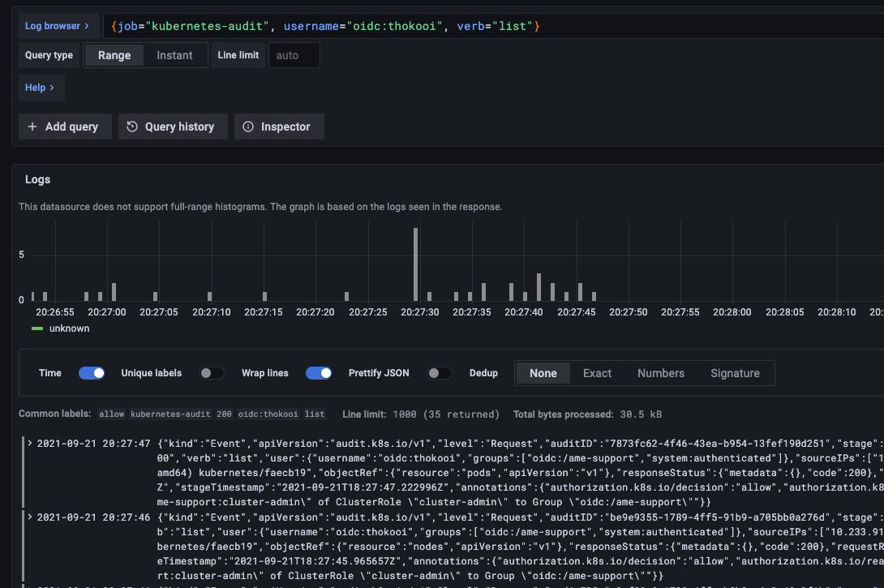Enable the Prettify JSON switch
This screenshot has height=588, width=884.
440,373
